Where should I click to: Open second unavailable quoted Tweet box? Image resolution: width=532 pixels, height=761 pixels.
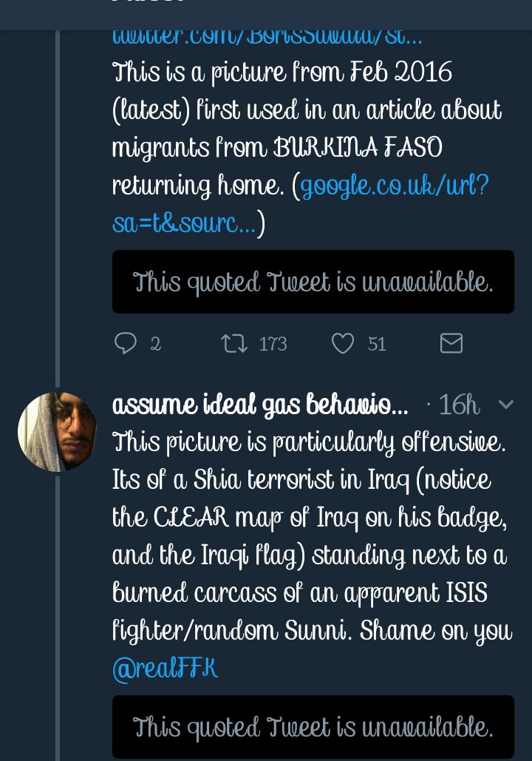(x=313, y=726)
